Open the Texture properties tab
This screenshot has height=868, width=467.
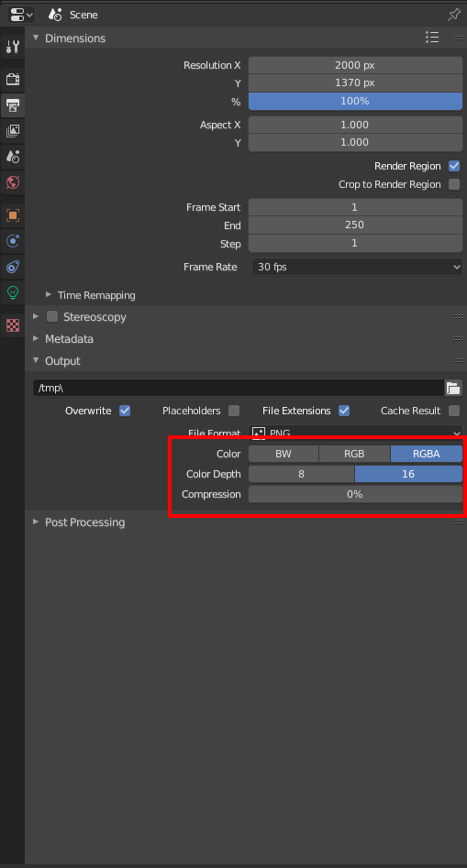pos(13,325)
